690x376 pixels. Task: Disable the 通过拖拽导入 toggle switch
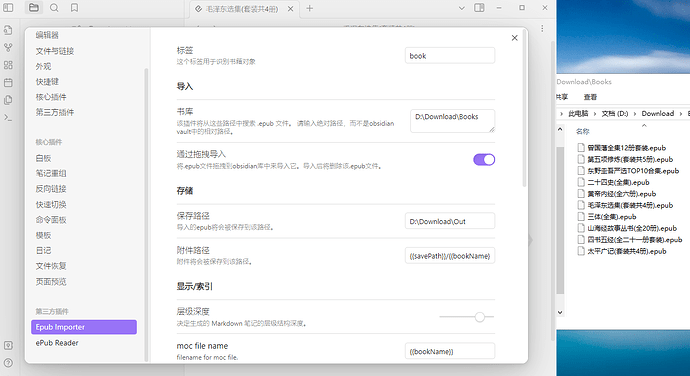point(484,159)
